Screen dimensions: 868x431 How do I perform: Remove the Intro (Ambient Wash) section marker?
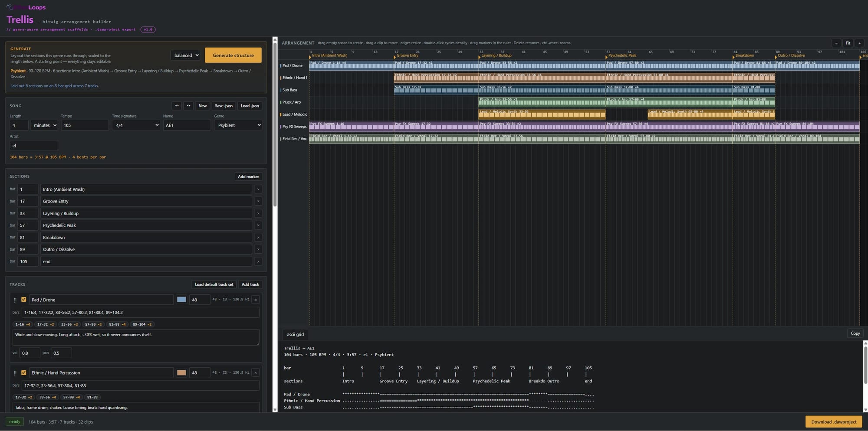tap(258, 189)
